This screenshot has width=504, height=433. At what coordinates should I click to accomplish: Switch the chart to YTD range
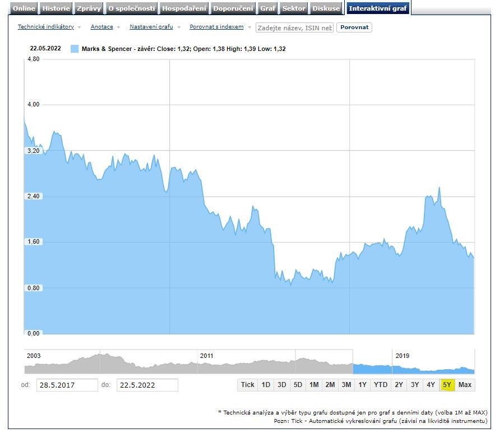click(381, 385)
